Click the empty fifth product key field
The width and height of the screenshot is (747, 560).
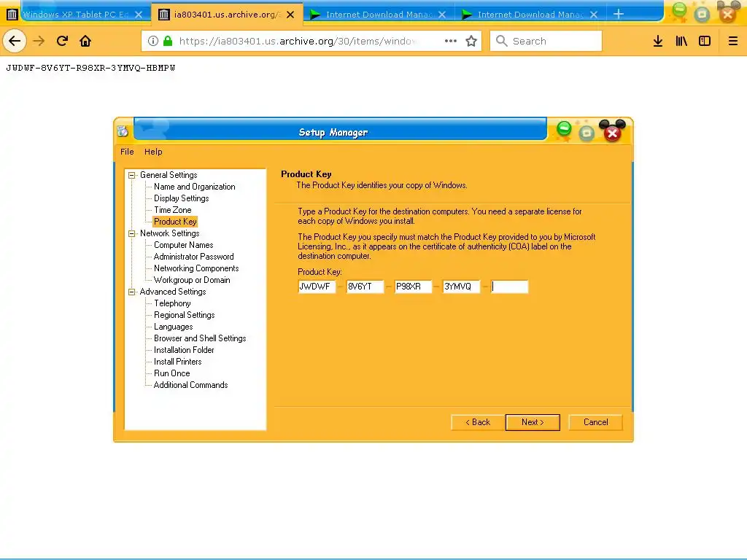[509, 287]
